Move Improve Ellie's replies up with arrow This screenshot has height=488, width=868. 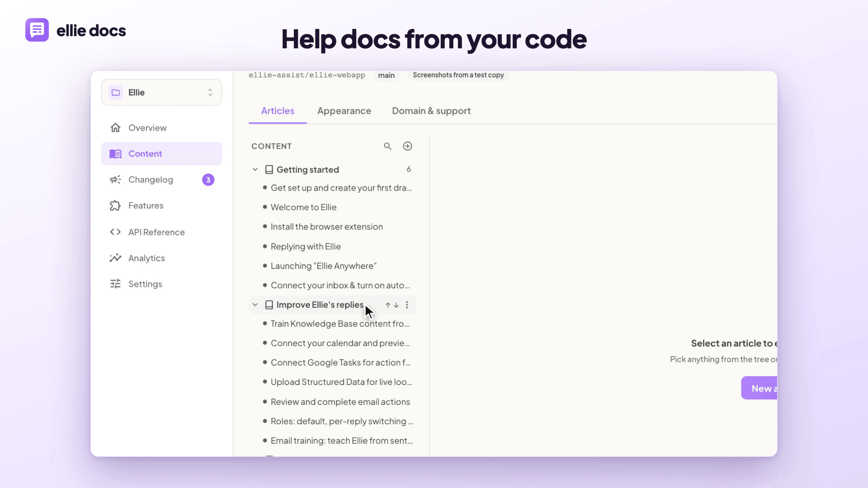click(x=387, y=305)
